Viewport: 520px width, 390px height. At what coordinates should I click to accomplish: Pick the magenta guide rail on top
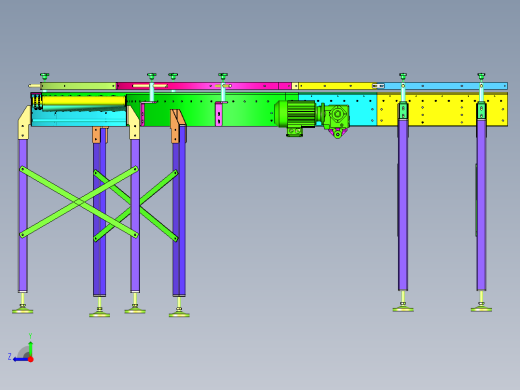[x=203, y=86]
